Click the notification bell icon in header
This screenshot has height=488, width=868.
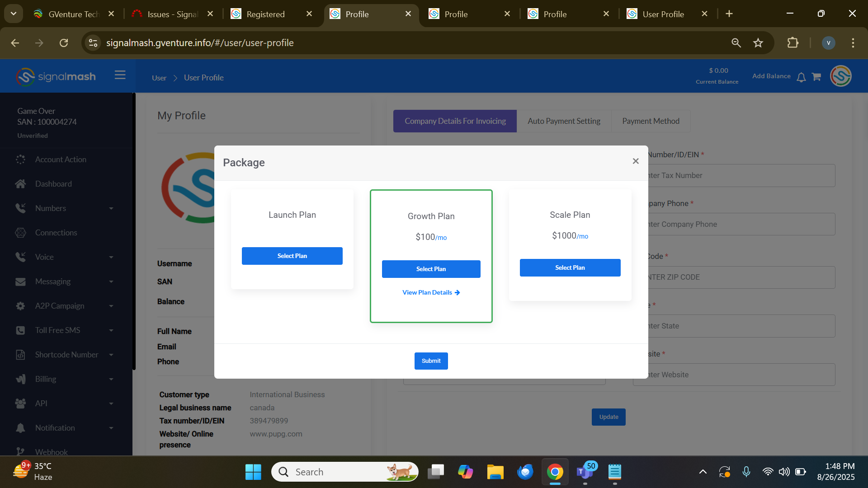[x=801, y=77]
